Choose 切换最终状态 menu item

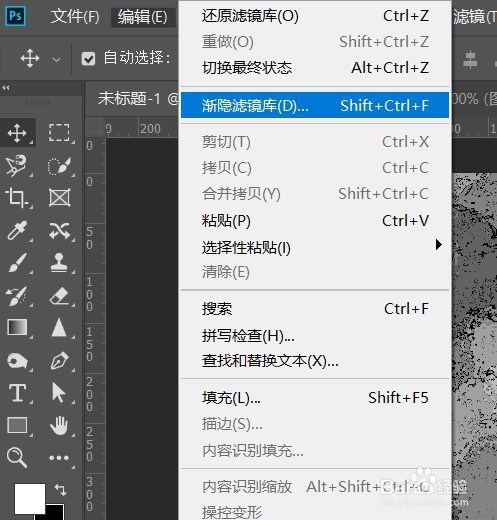[x=315, y=68]
